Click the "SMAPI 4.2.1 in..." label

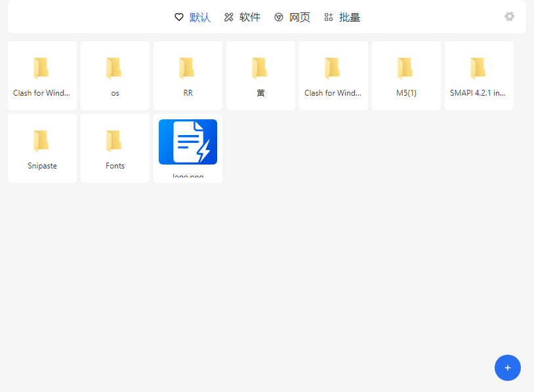[478, 93]
